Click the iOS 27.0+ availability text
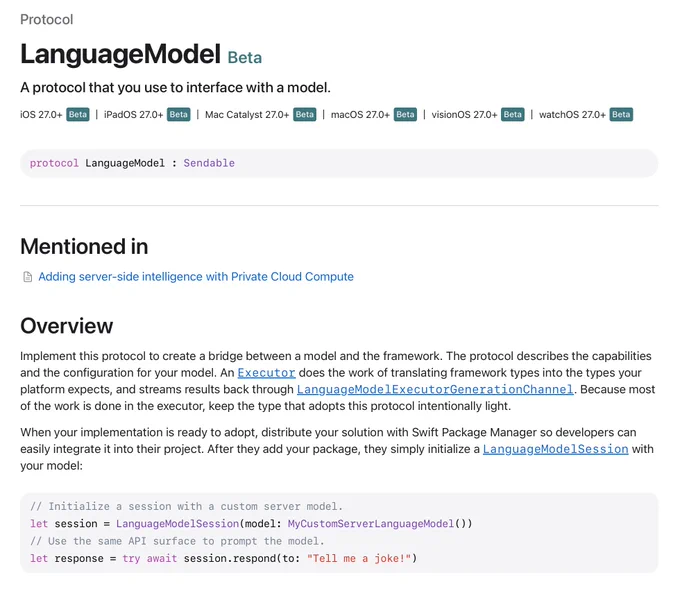Screen dimensions: 680x591 41,114
